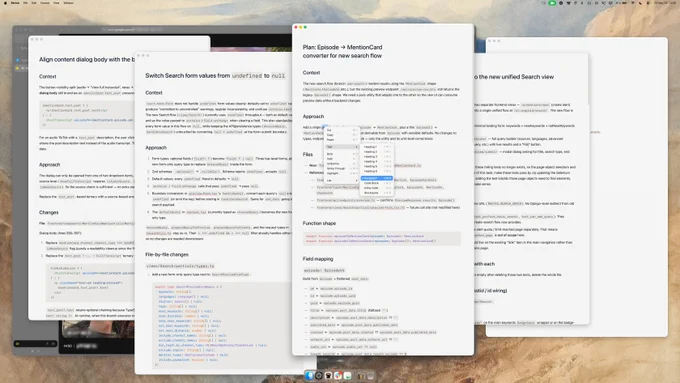Open the Apple menu
This screenshot has height=383, width=680.
(5, 3)
